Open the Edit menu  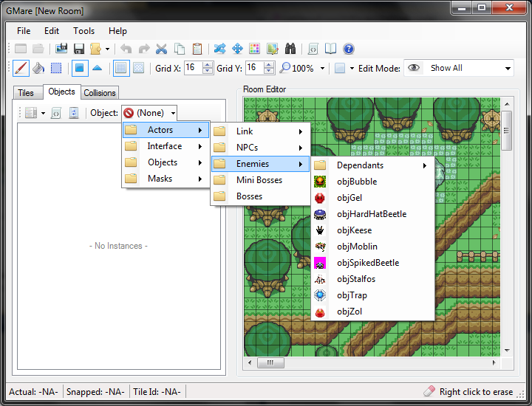point(52,31)
